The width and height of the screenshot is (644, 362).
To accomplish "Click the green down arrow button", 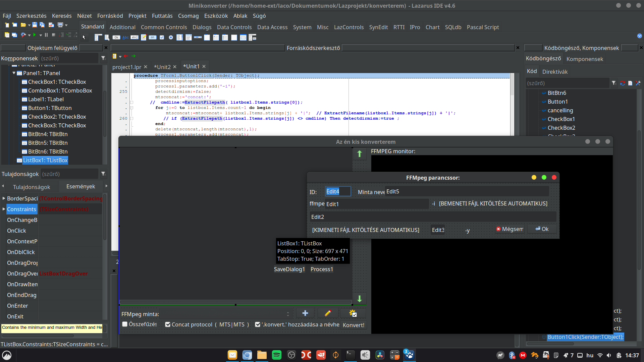I will point(359,299).
